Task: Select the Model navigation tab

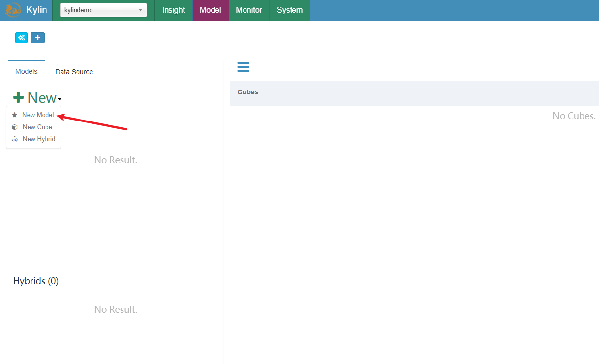Action: [x=210, y=10]
